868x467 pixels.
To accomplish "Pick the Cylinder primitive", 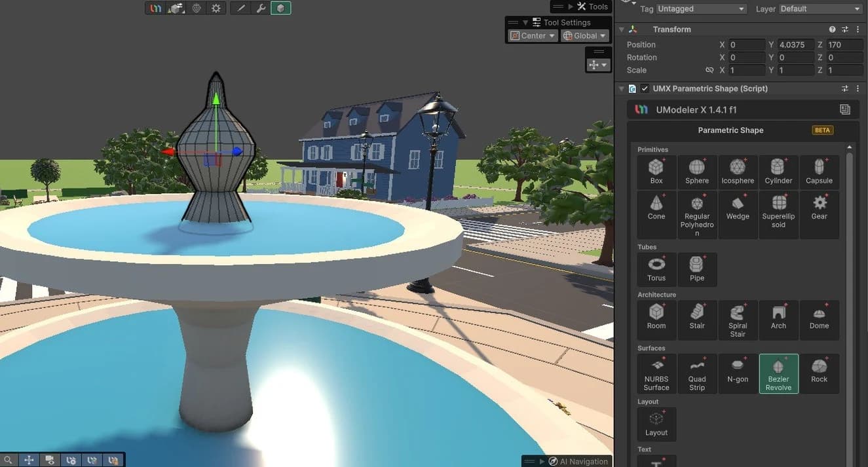I will click(x=778, y=172).
